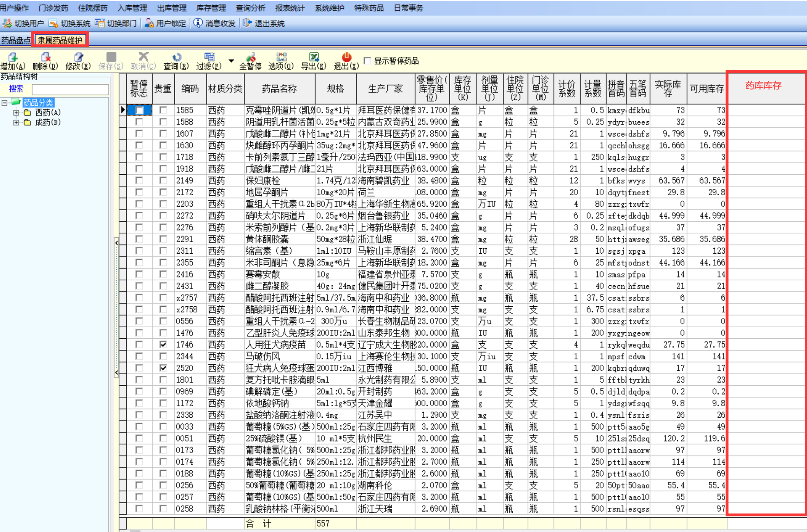Uncheck 贵重 checkbox for drug 1746
The width and height of the screenshot is (807, 532).
(x=163, y=345)
